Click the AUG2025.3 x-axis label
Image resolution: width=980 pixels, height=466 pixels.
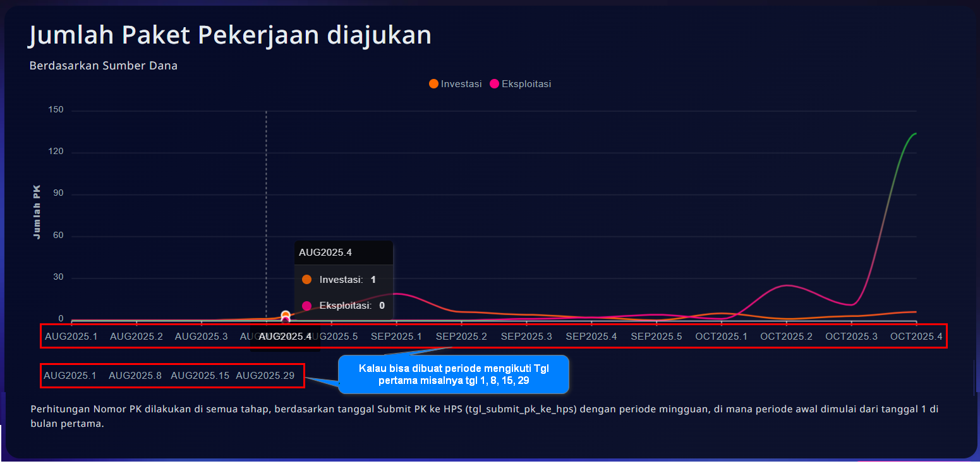click(202, 337)
